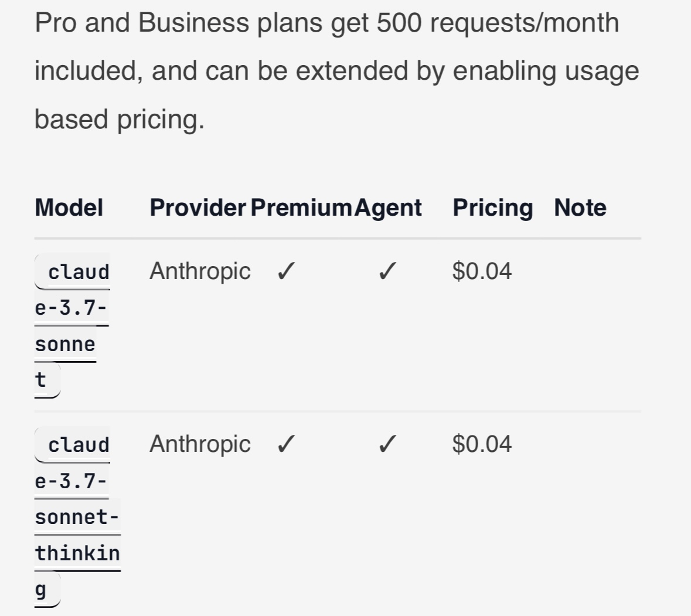Open the claude-3.7-sonnet-thinking model link
This screenshot has width=691, height=616.
tap(77, 517)
